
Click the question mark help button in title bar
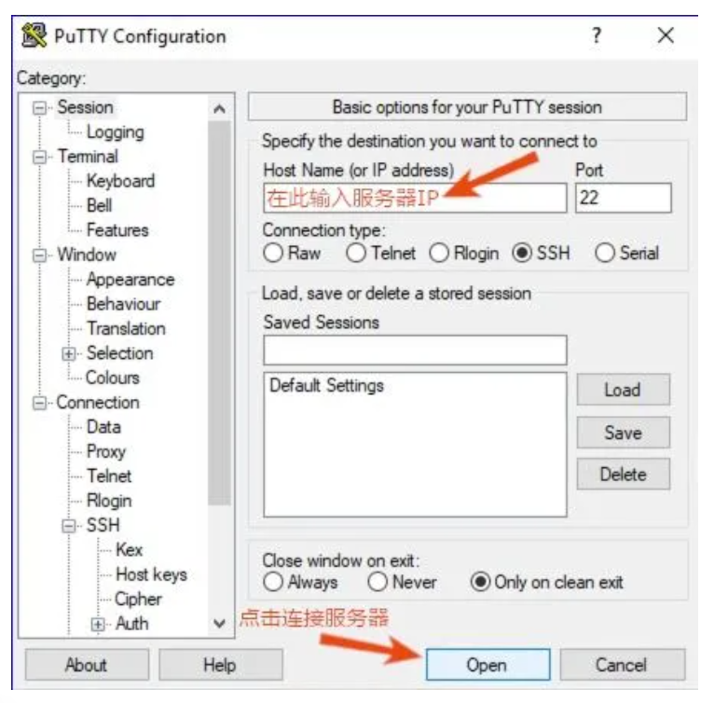click(x=597, y=35)
